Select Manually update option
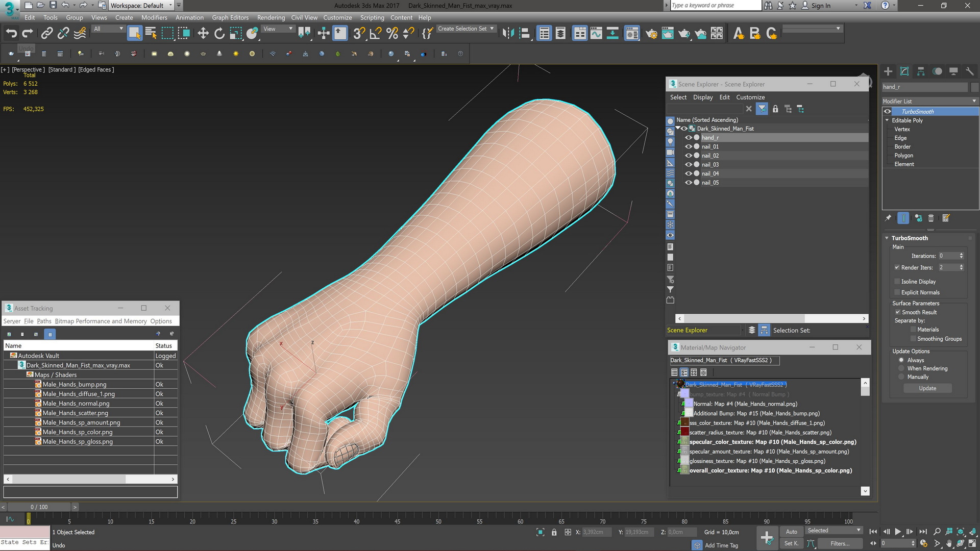Image resolution: width=980 pixels, height=551 pixels. coord(901,377)
